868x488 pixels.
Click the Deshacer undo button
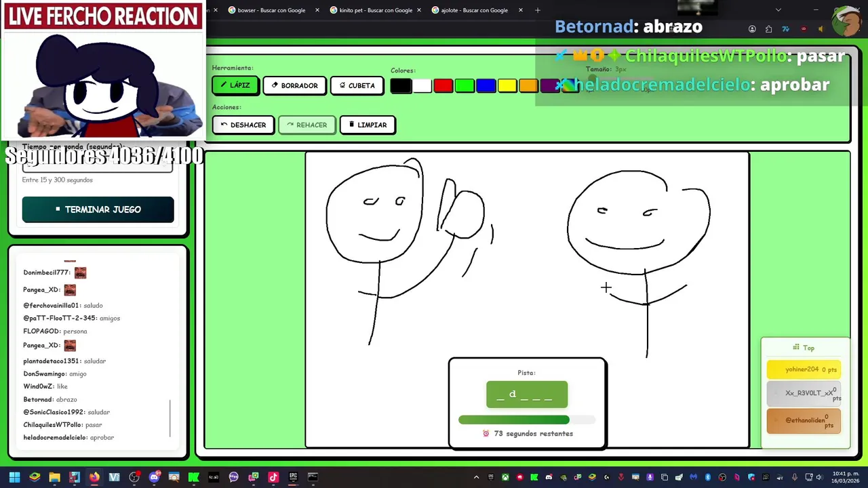tap(243, 125)
